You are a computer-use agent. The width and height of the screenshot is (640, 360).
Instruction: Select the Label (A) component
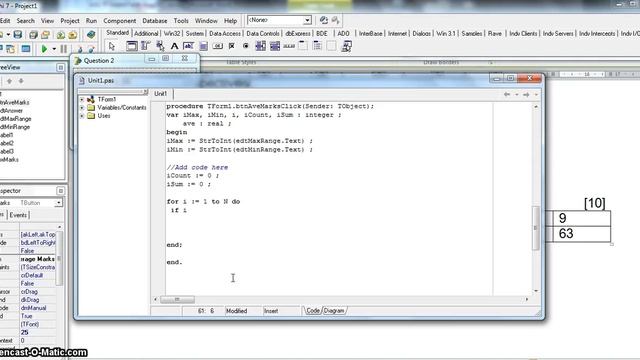tap(174, 46)
